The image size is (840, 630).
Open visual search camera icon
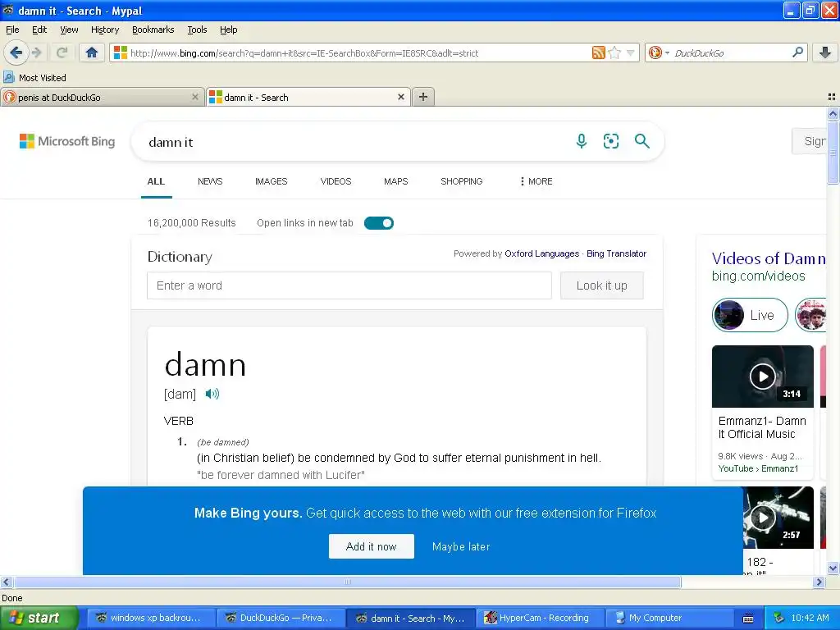click(610, 141)
